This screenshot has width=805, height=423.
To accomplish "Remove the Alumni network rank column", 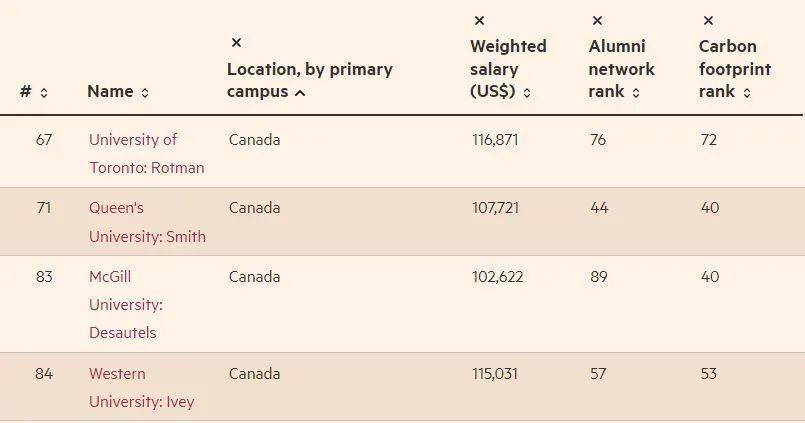I will tap(597, 21).
